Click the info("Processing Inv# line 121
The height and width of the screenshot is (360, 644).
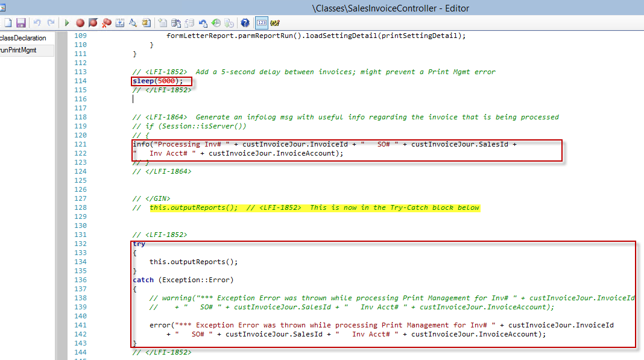[x=324, y=144]
